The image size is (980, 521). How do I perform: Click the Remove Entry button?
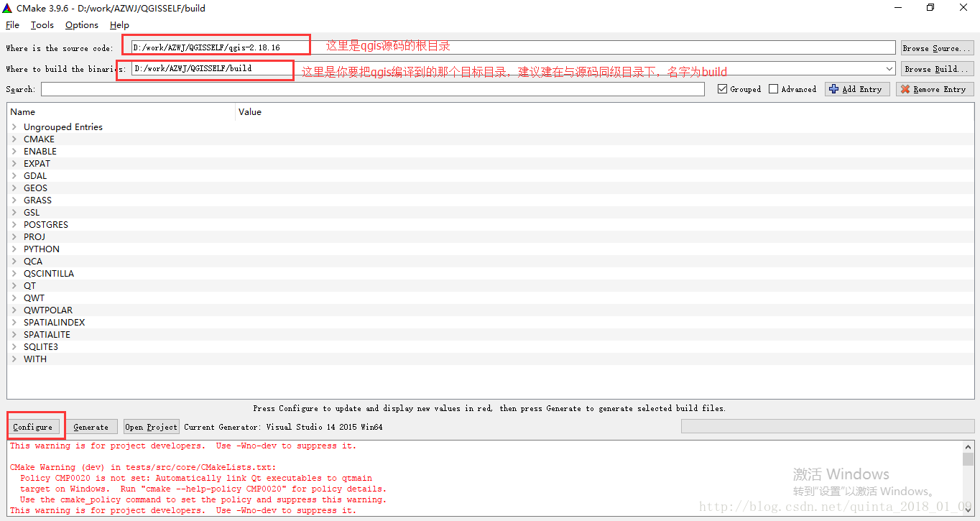[x=935, y=89]
